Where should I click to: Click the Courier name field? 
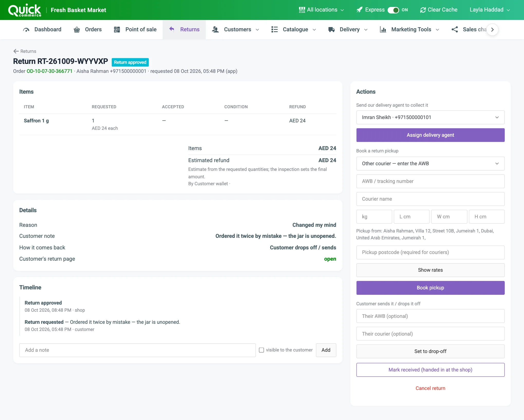pos(431,199)
